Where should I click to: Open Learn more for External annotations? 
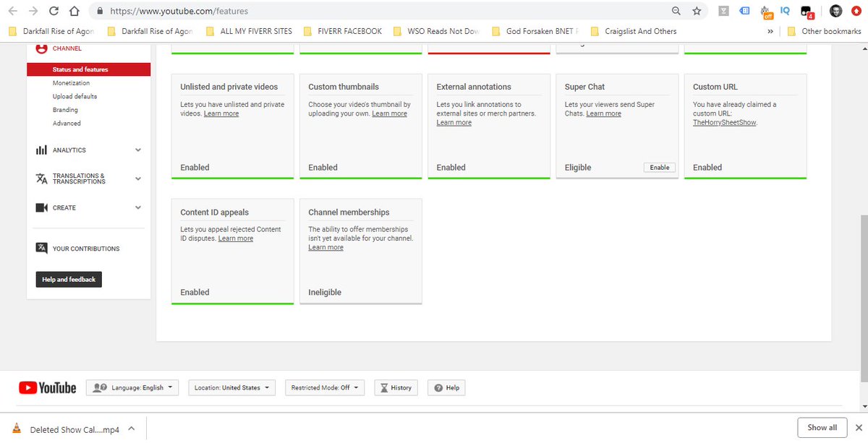pos(454,123)
